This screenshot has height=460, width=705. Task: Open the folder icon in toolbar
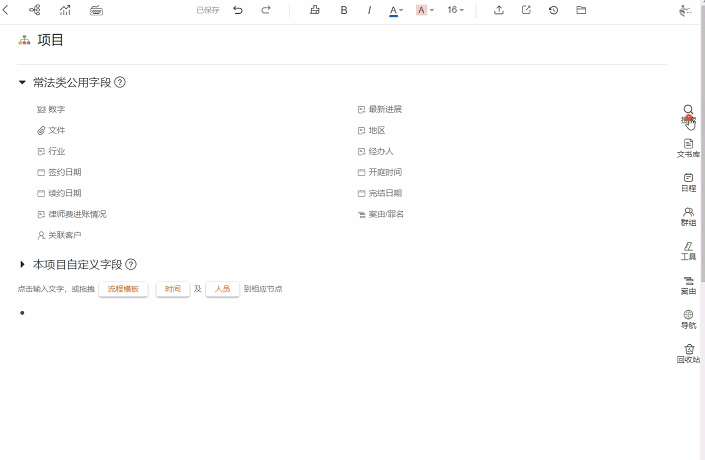pyautogui.click(x=581, y=10)
